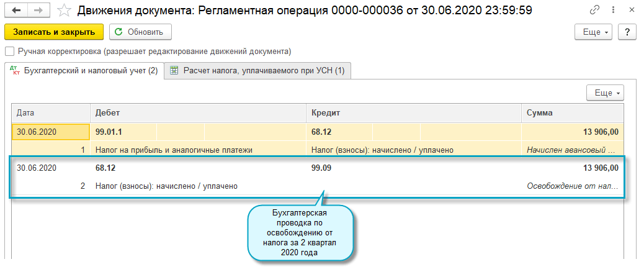Image resolution: width=644 pixels, height=272 pixels.
Task: Add document to favorites with star icon
Action: (x=64, y=11)
